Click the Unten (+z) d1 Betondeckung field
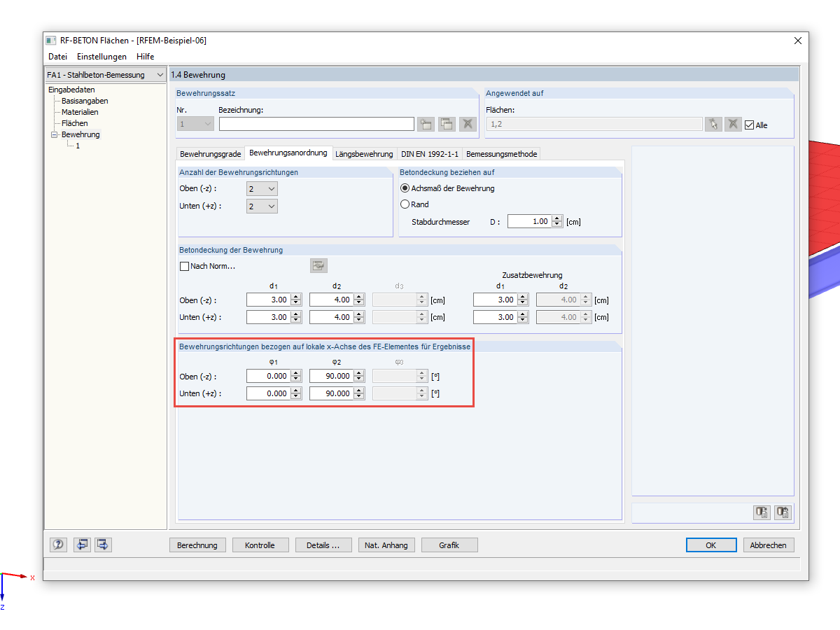Screen dimensions: 840x630 click(x=268, y=317)
